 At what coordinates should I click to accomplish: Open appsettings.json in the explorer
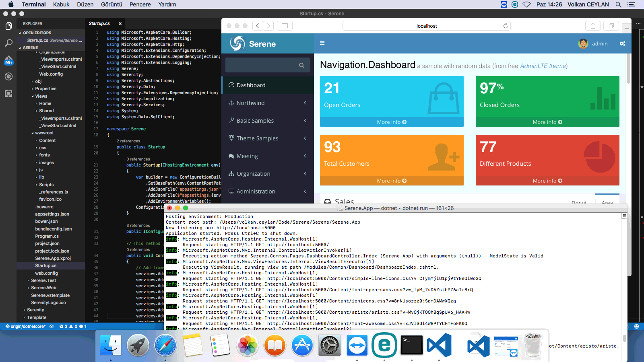click(52, 214)
